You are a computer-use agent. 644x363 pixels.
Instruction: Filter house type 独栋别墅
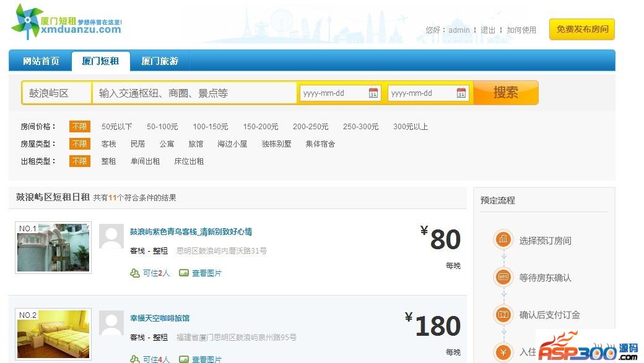click(x=276, y=144)
